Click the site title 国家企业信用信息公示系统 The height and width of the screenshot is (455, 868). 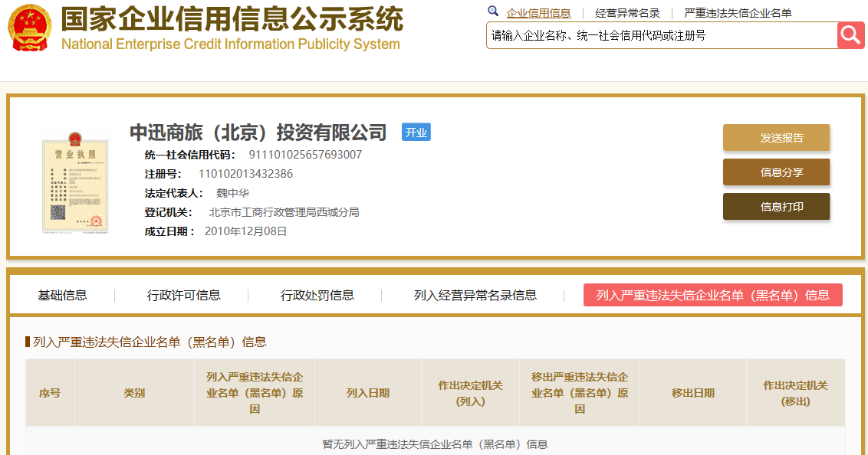click(x=232, y=19)
